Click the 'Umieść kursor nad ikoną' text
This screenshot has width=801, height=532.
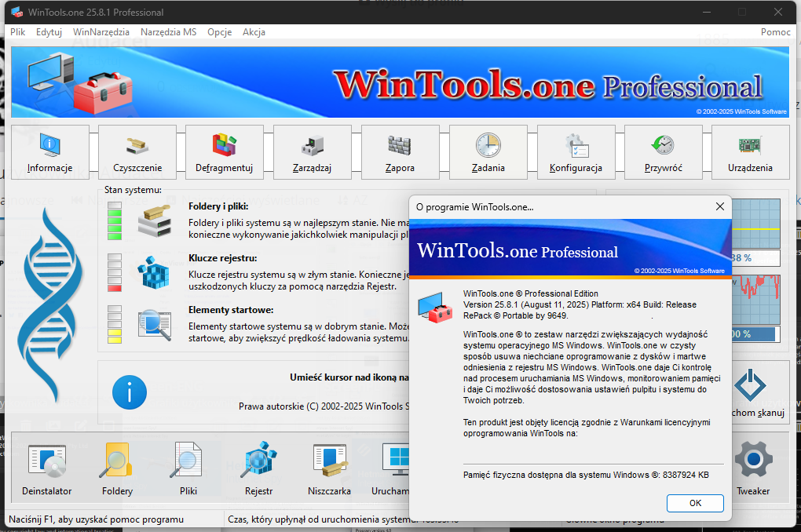point(349,377)
